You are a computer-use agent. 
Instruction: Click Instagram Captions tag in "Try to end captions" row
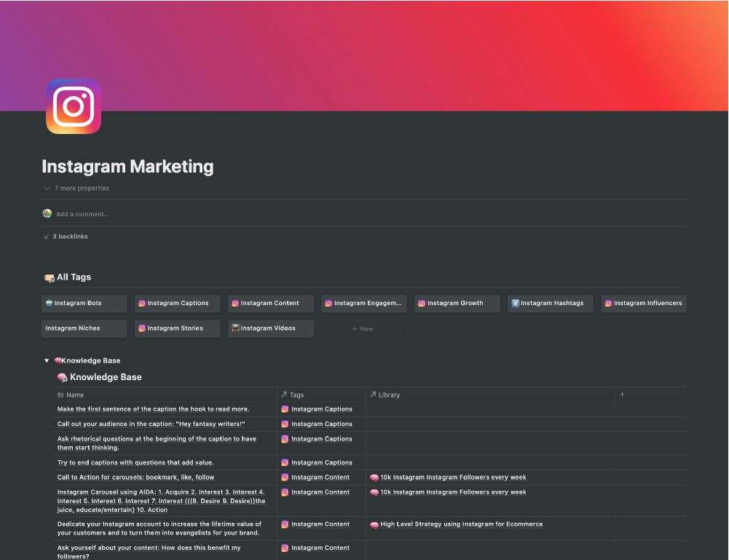click(317, 462)
